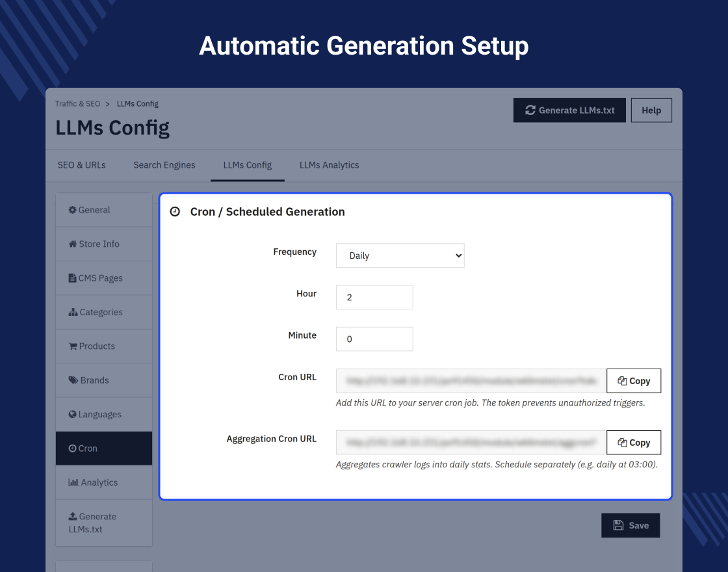Click the LLMs Config breadcrumb

(x=137, y=103)
